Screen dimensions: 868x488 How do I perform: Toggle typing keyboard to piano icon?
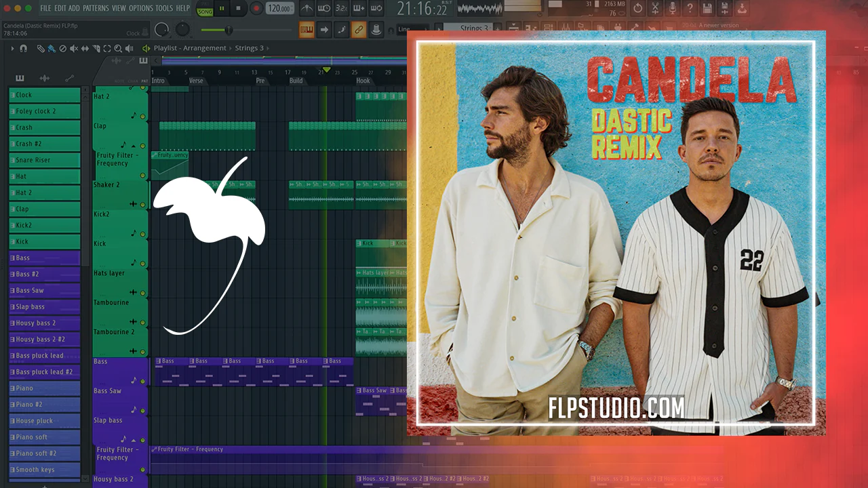[307, 30]
